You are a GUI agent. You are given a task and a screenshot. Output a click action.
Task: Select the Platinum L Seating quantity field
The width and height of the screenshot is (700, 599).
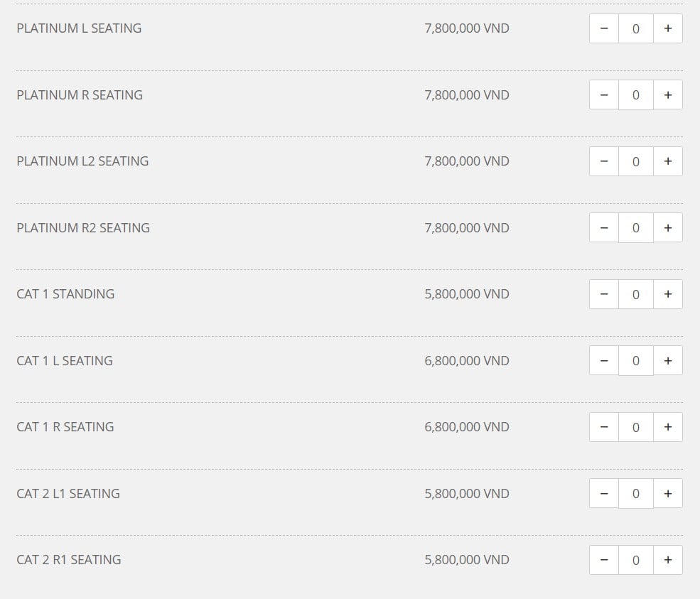pyautogui.click(x=636, y=28)
